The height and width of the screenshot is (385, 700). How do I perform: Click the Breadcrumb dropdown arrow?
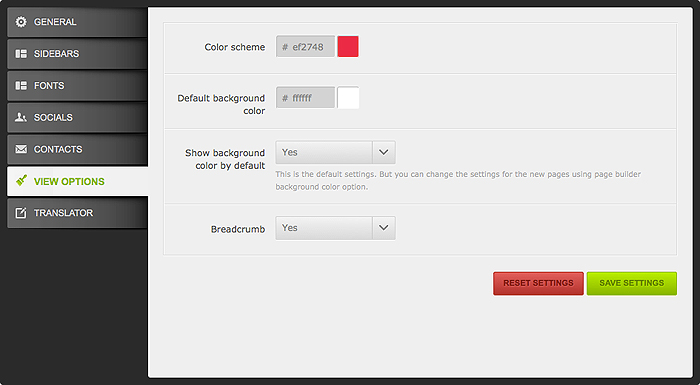click(x=383, y=228)
